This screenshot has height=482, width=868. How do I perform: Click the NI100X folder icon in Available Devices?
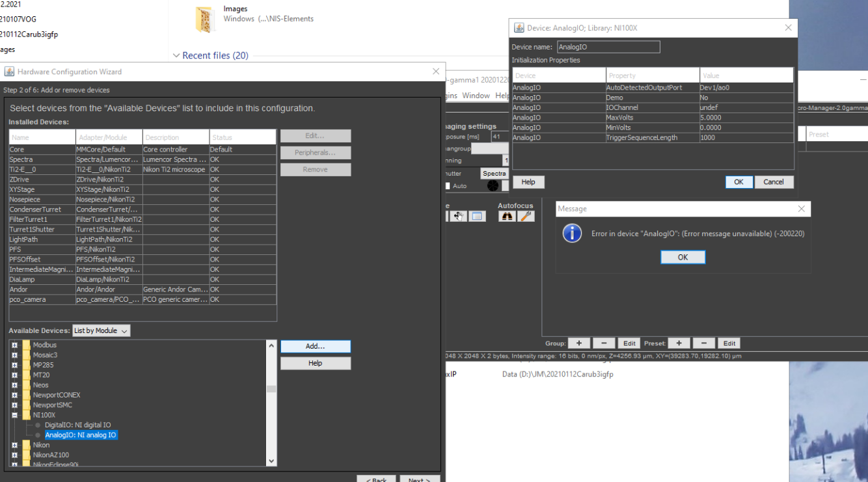26,414
